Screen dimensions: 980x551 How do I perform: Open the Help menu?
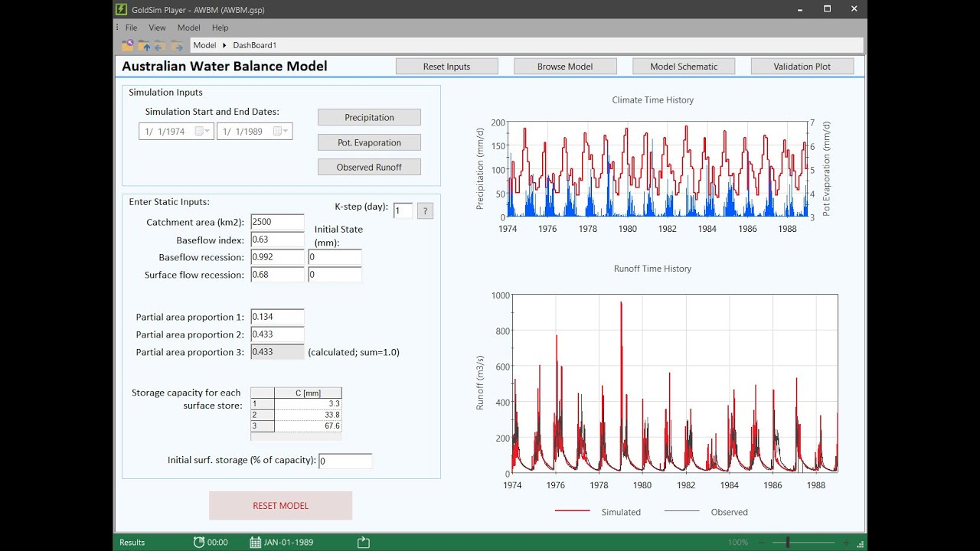click(220, 28)
